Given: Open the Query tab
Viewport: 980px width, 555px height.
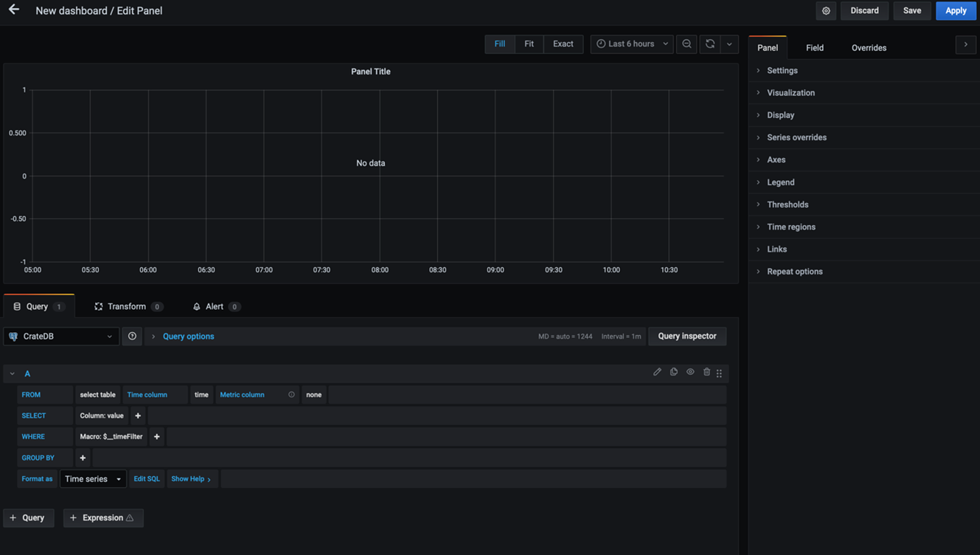Looking at the screenshot, I should (39, 306).
